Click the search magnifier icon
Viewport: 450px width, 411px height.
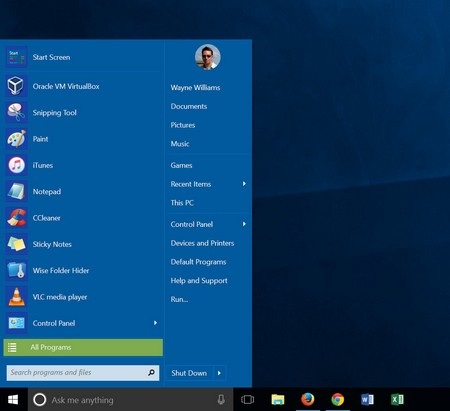point(151,372)
